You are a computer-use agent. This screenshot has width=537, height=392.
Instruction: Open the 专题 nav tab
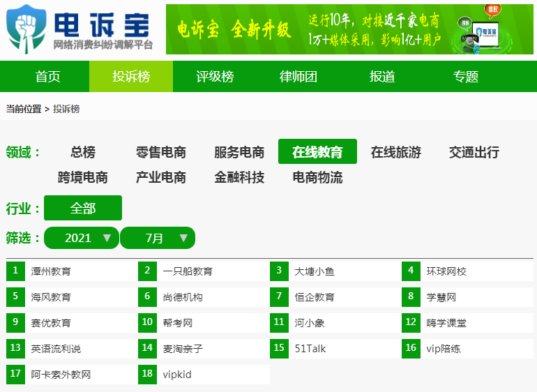(x=465, y=77)
